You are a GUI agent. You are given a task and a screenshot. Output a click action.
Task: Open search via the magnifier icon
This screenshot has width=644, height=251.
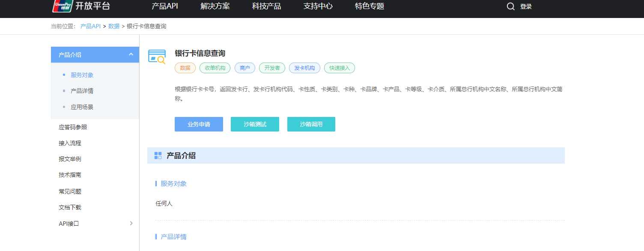pyautogui.click(x=510, y=6)
